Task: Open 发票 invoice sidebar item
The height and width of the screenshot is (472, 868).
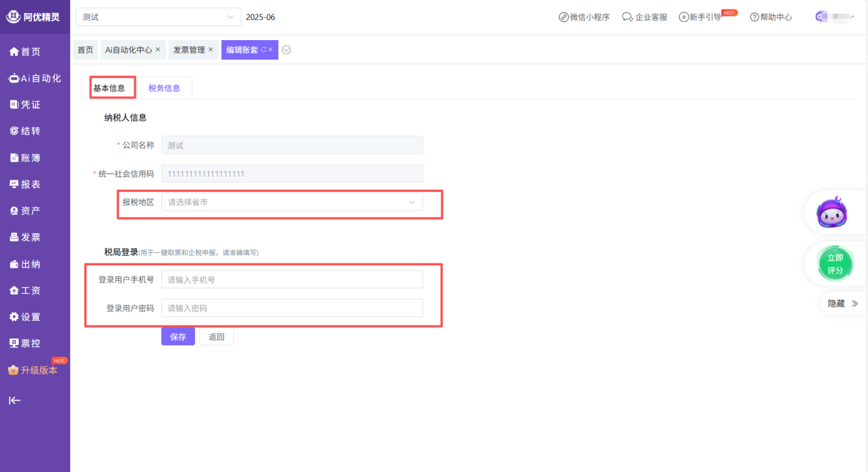Action: pyautogui.click(x=25, y=238)
